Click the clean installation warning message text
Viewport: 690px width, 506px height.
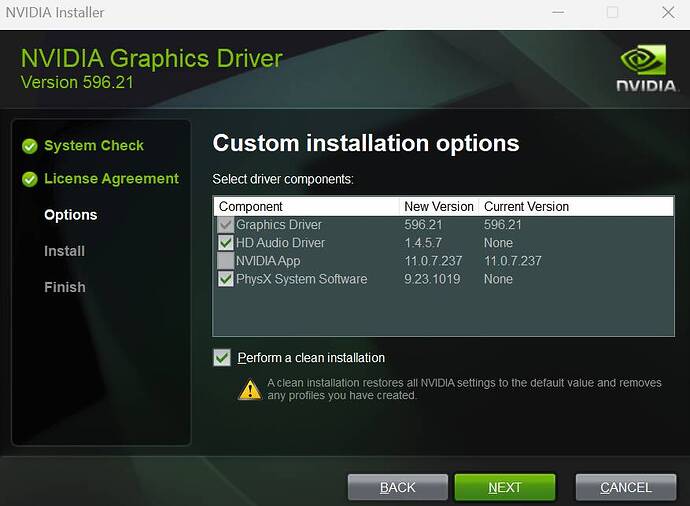coord(464,389)
